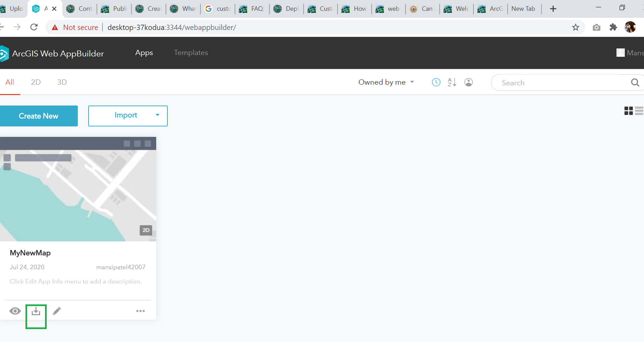Click the app description placeholder text
Image resolution: width=644 pixels, height=342 pixels.
pyautogui.click(x=76, y=281)
